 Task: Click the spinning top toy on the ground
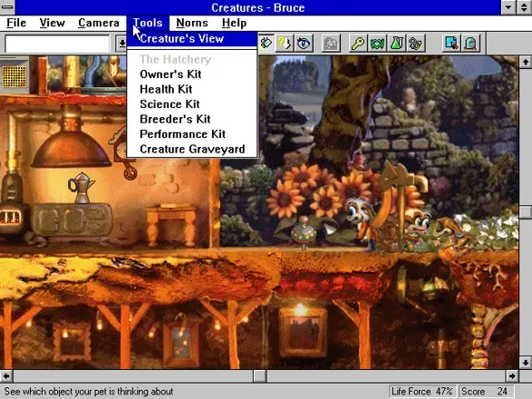pos(304,232)
